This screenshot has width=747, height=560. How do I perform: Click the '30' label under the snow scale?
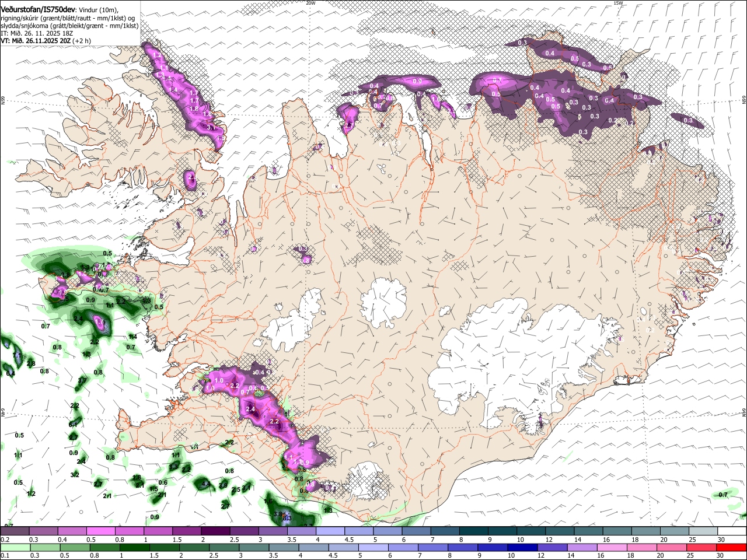pyautogui.click(x=721, y=540)
